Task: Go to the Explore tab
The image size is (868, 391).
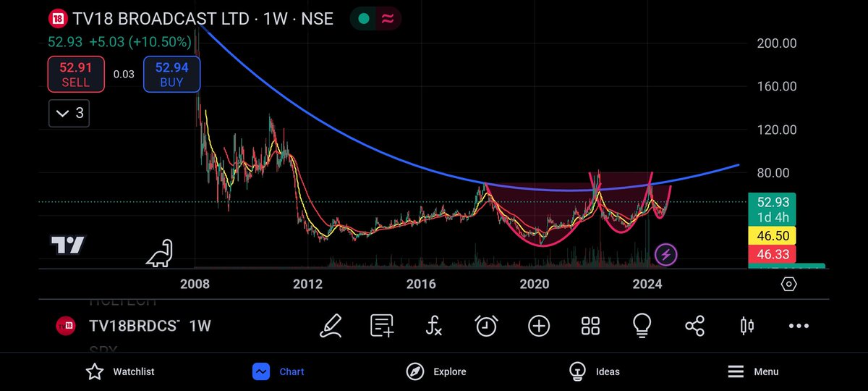Action: click(x=435, y=371)
